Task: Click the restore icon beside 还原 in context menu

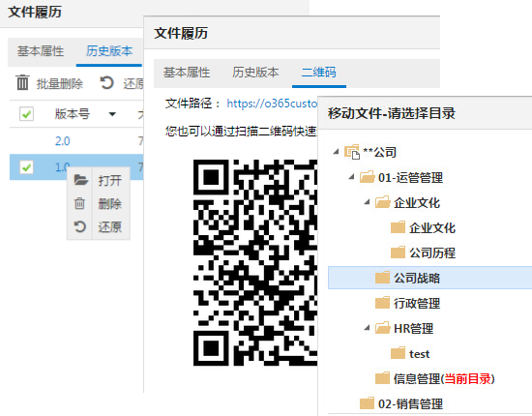Action: coord(79,226)
